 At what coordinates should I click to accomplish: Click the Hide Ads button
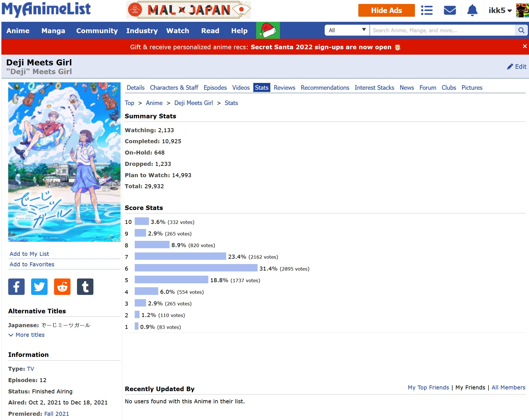[x=386, y=10]
